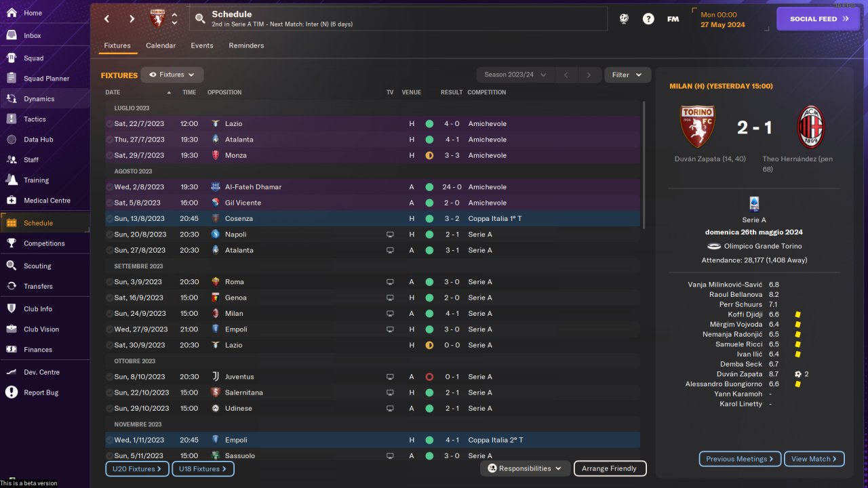Click the U18 Fixtures button
This screenshot has width=868, height=488.
coord(203,468)
